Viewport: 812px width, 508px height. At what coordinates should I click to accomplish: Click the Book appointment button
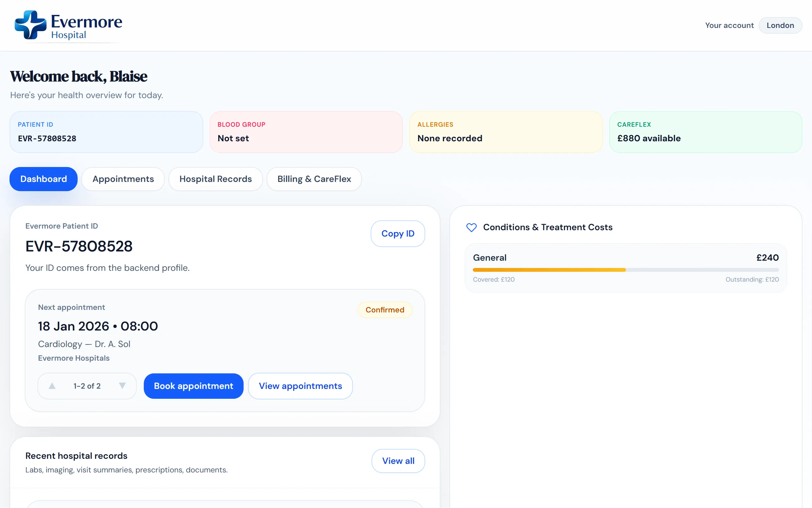(193, 386)
